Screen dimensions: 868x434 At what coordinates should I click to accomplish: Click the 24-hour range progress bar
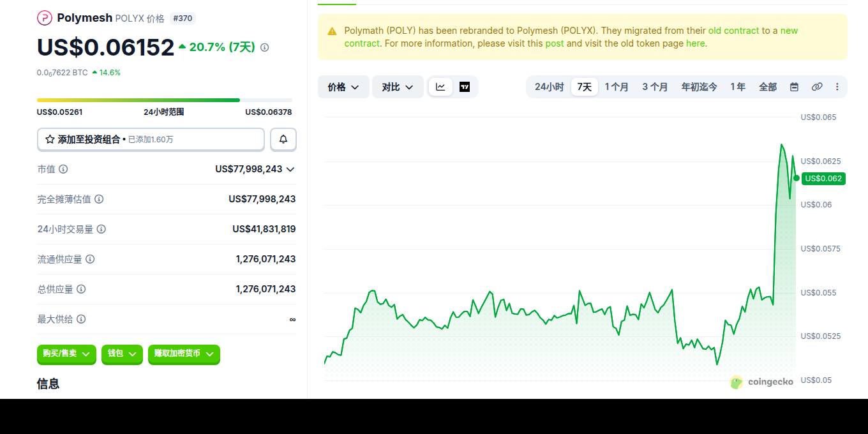click(x=165, y=100)
